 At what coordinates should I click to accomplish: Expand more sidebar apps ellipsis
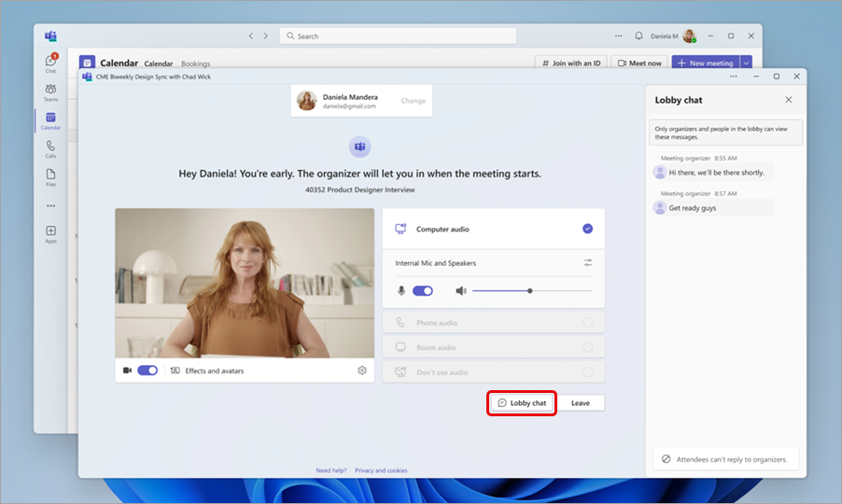click(50, 205)
